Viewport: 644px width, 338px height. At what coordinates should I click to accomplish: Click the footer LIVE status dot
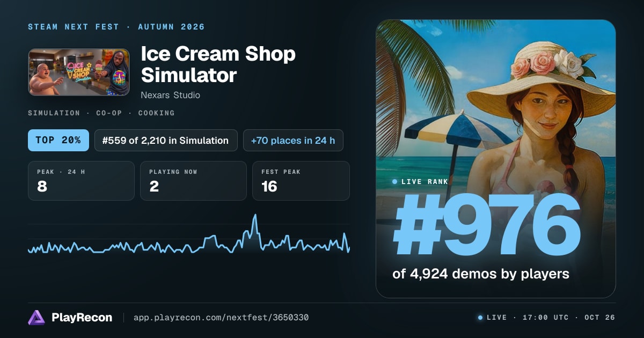point(480,318)
